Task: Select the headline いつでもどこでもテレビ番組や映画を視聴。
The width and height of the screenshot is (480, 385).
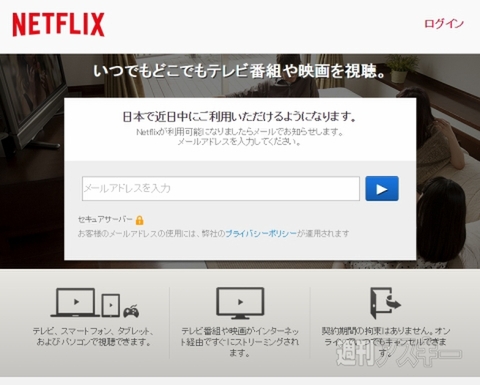Action: pos(239,71)
